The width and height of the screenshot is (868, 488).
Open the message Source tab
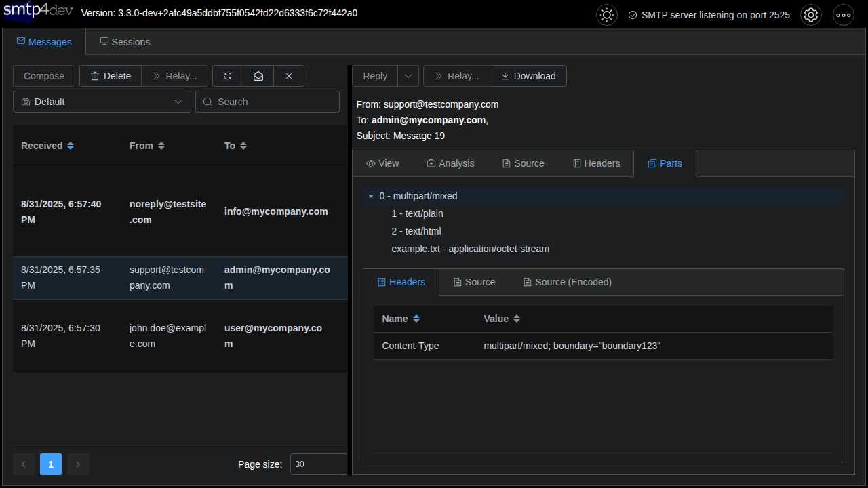523,163
